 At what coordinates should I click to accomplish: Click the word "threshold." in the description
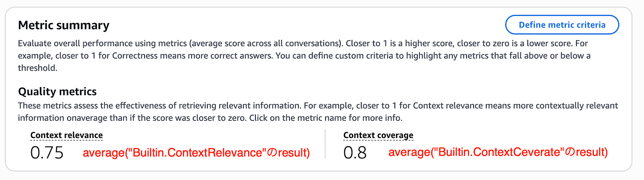pyautogui.click(x=38, y=68)
